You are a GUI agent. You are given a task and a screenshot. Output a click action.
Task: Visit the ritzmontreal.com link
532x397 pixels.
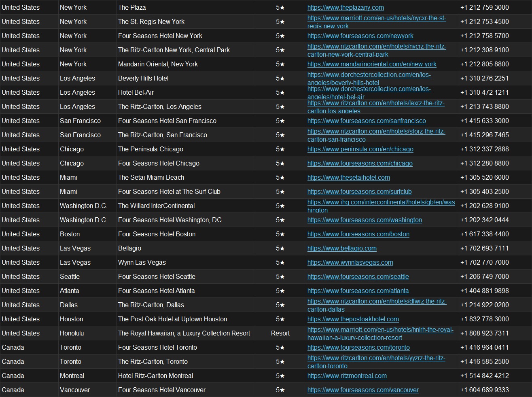[x=347, y=376]
